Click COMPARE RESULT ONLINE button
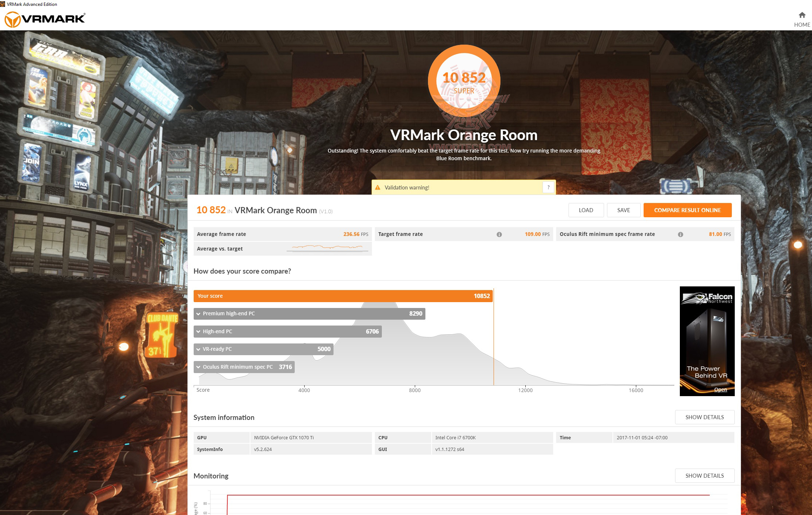This screenshot has width=812, height=515. (x=687, y=210)
